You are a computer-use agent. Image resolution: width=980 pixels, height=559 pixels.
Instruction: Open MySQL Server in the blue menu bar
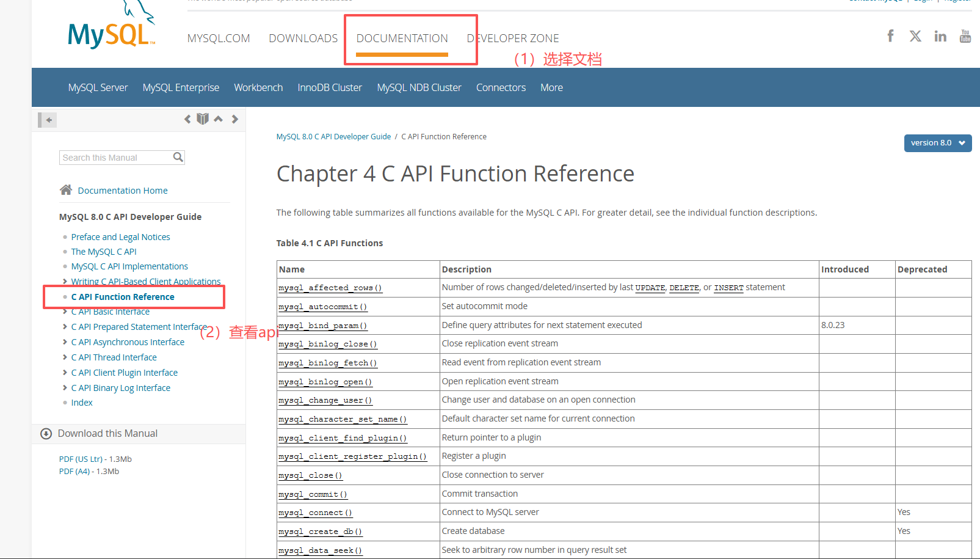click(98, 87)
